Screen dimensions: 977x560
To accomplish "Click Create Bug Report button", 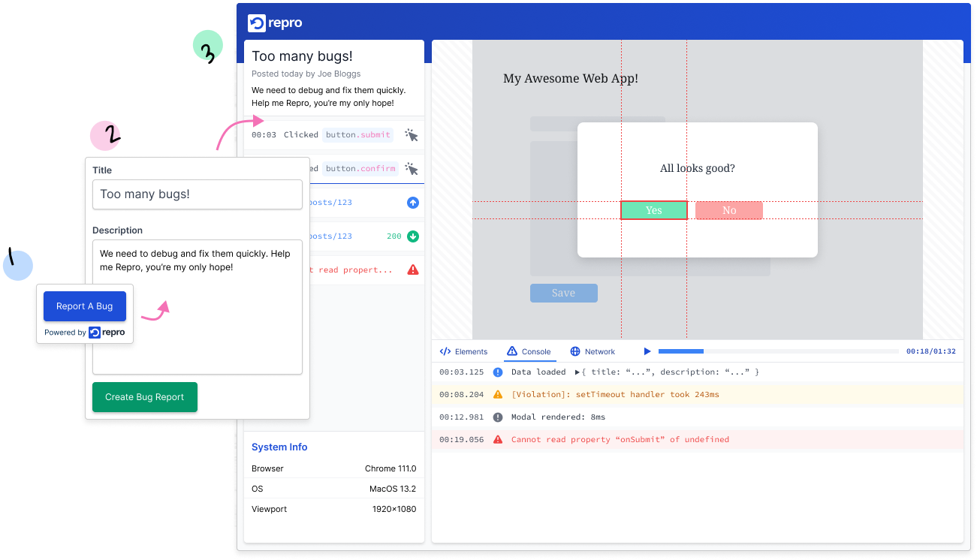I will point(145,397).
